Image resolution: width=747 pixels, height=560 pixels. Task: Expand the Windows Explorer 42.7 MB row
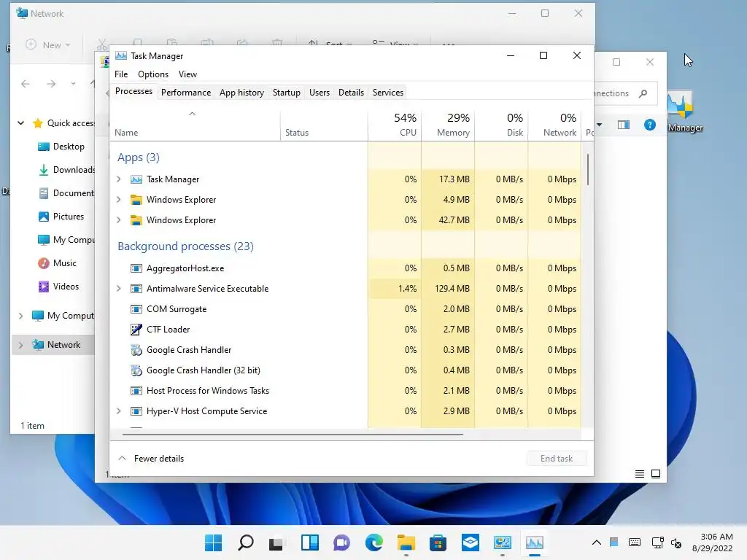[119, 220]
